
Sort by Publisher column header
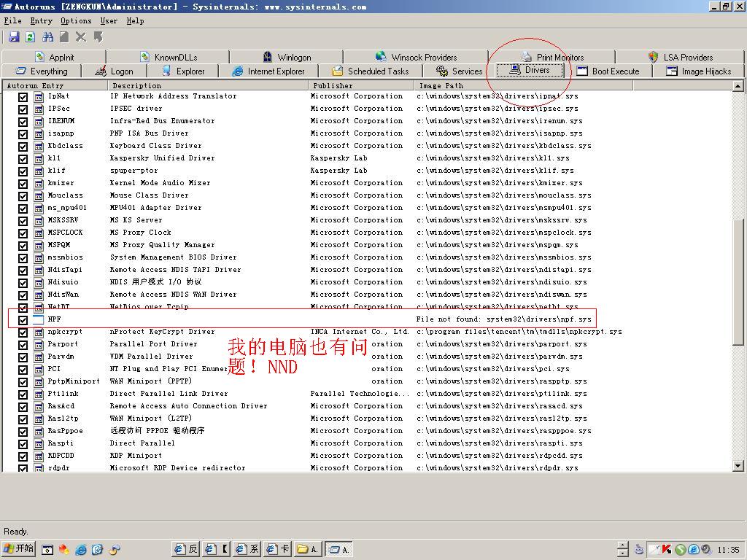(x=362, y=86)
